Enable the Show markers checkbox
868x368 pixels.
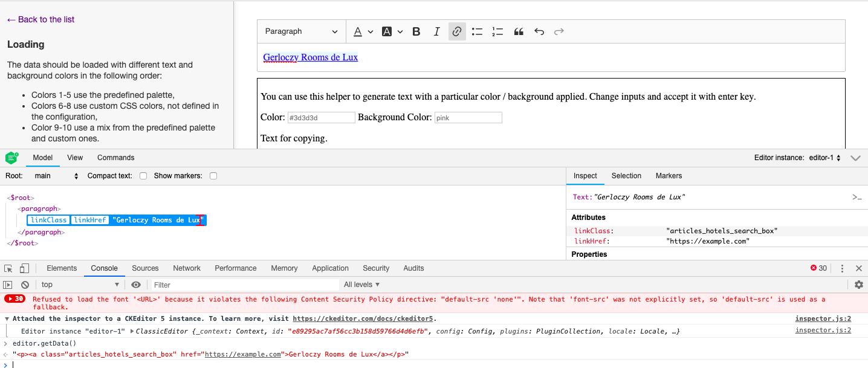click(x=213, y=176)
